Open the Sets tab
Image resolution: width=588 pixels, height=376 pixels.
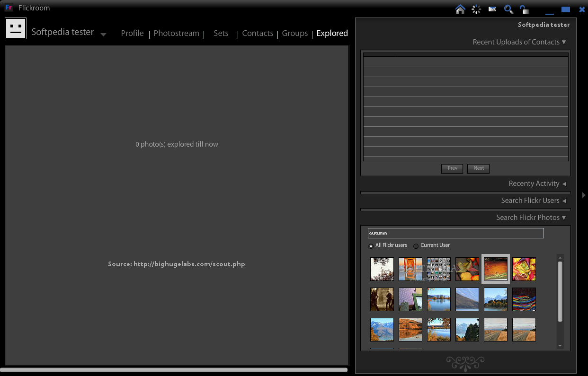click(221, 33)
